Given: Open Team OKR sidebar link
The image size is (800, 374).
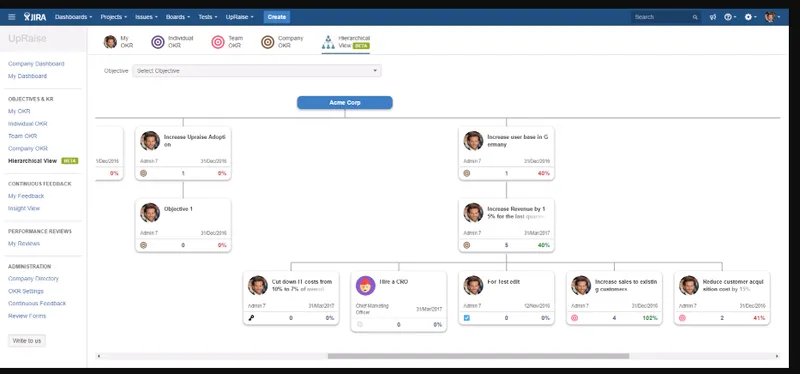Looking at the screenshot, I should pos(22,136).
